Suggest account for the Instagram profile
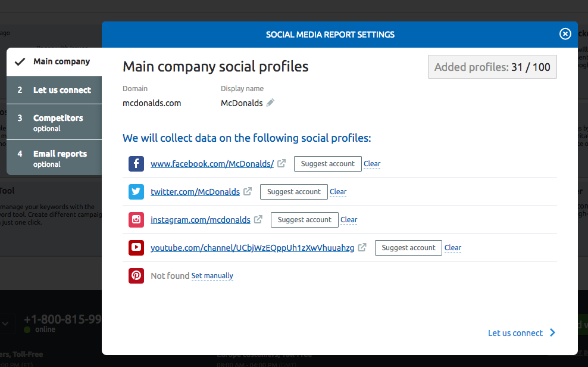The height and width of the screenshot is (367, 588). coord(305,219)
